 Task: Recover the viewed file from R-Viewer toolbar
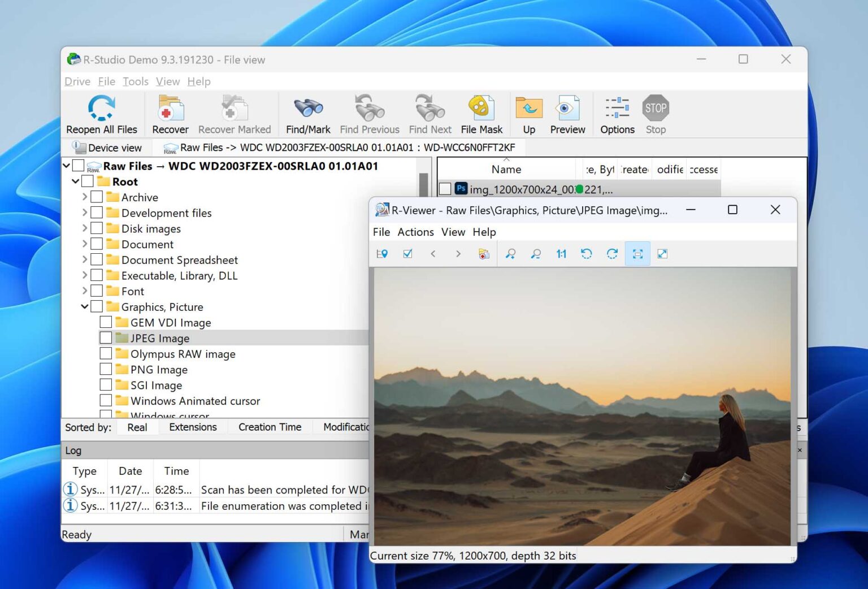[483, 253]
